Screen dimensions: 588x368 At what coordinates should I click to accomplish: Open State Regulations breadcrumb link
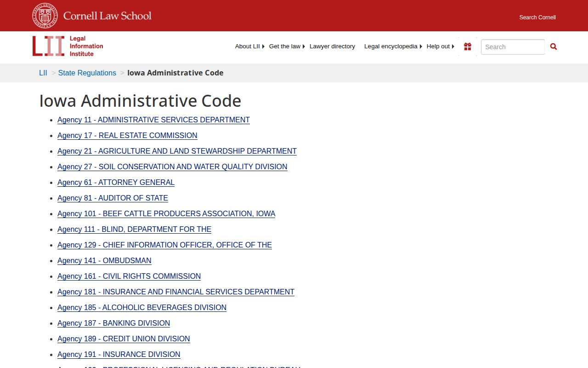click(x=87, y=73)
